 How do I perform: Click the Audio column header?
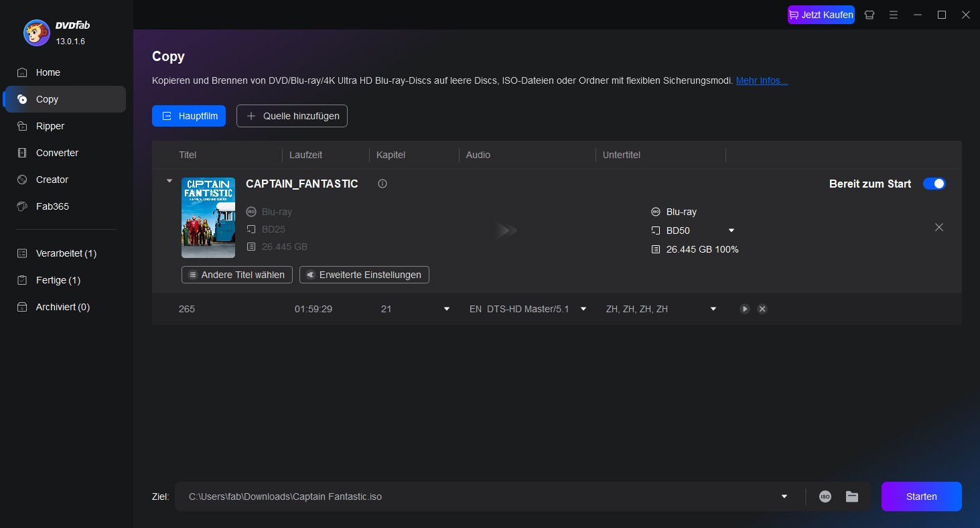pyautogui.click(x=478, y=155)
